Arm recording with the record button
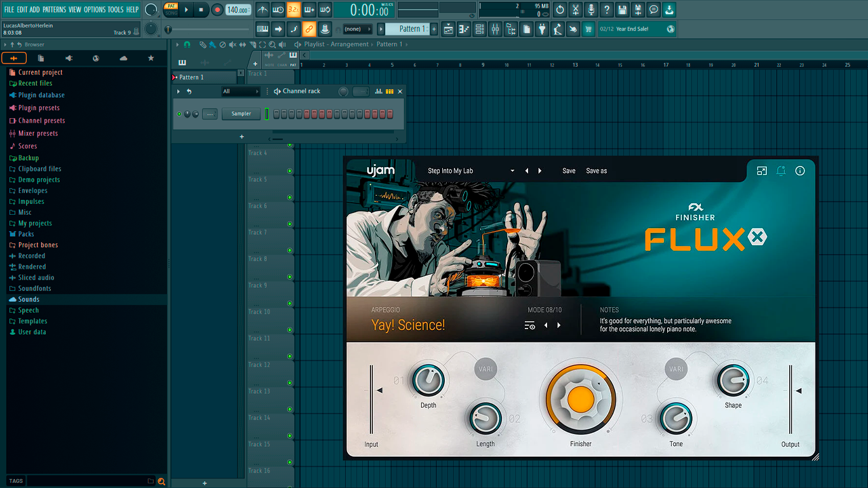The width and height of the screenshot is (868, 488). pyautogui.click(x=217, y=10)
